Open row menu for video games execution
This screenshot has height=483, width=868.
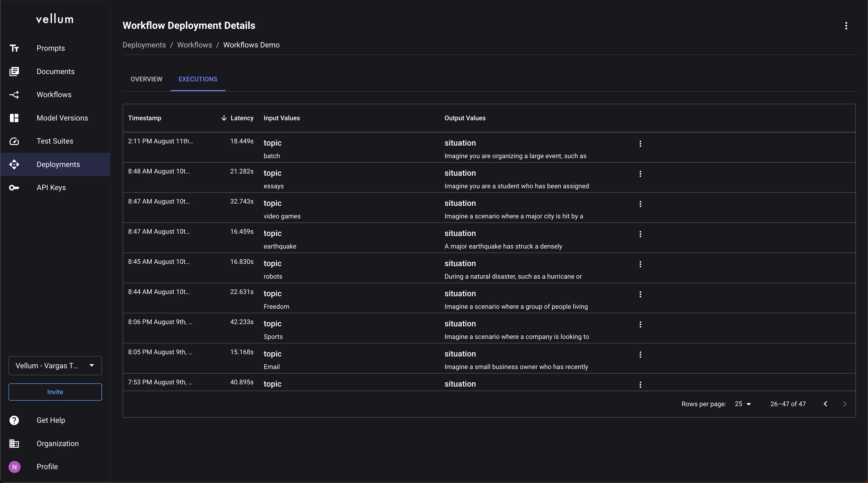click(x=640, y=204)
